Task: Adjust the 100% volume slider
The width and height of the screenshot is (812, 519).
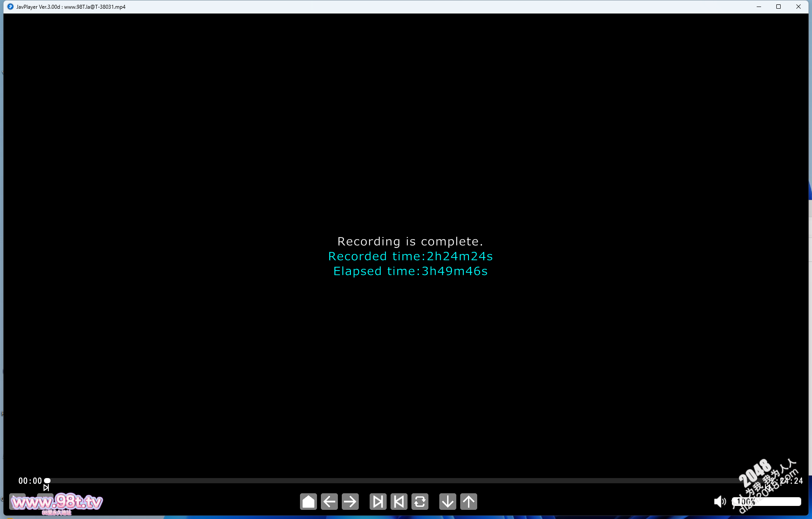Action: click(x=766, y=502)
